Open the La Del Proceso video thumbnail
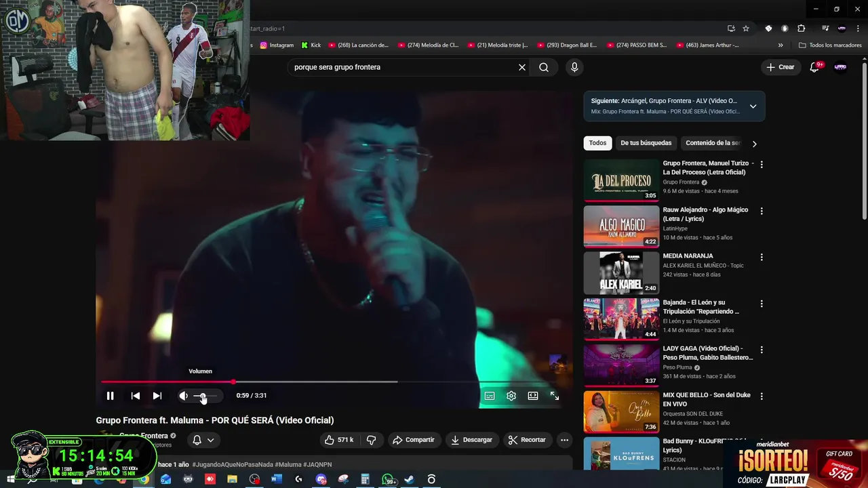 [x=621, y=180]
